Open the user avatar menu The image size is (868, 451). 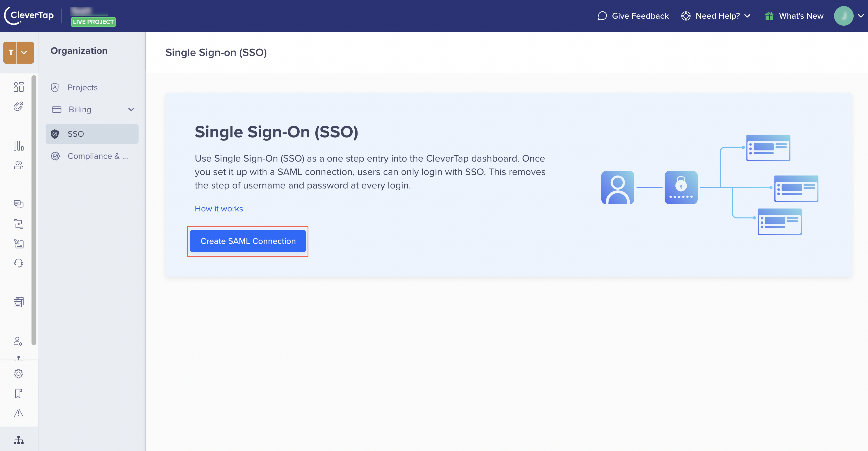tap(843, 16)
